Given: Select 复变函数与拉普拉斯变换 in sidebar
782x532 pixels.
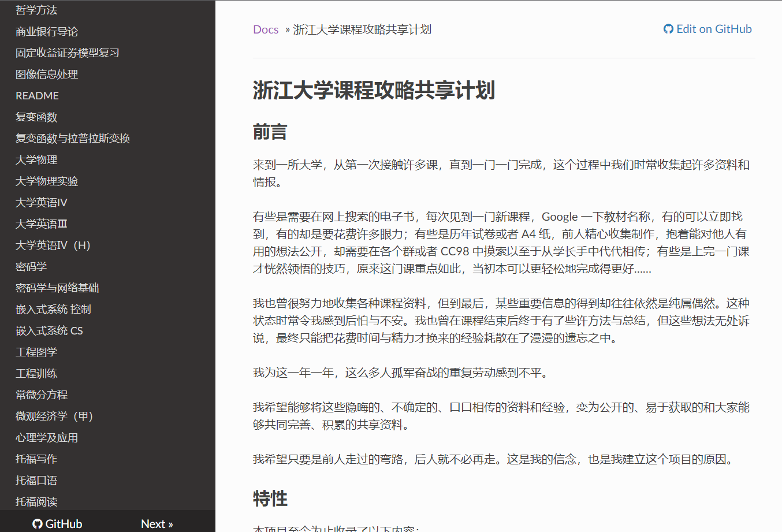Looking at the screenshot, I should pyautogui.click(x=73, y=139).
